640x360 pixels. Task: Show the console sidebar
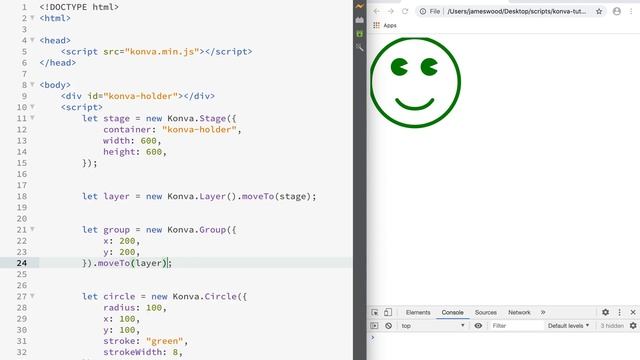point(374,326)
